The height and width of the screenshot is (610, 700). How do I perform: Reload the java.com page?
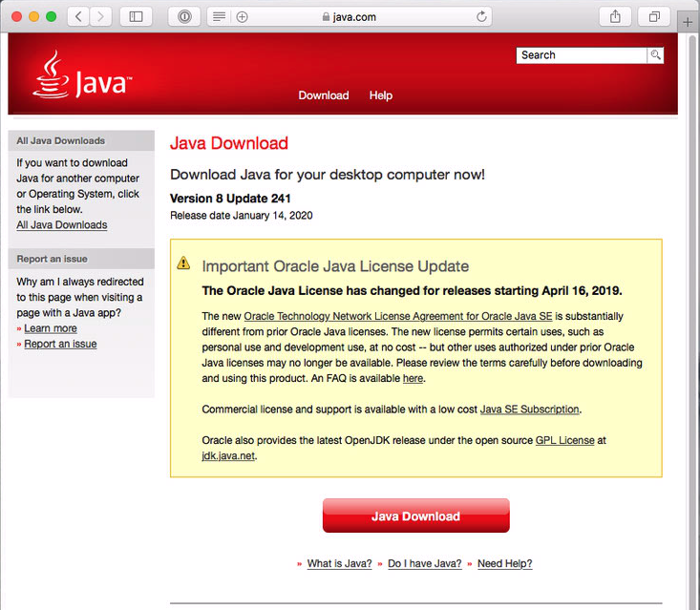(x=481, y=16)
